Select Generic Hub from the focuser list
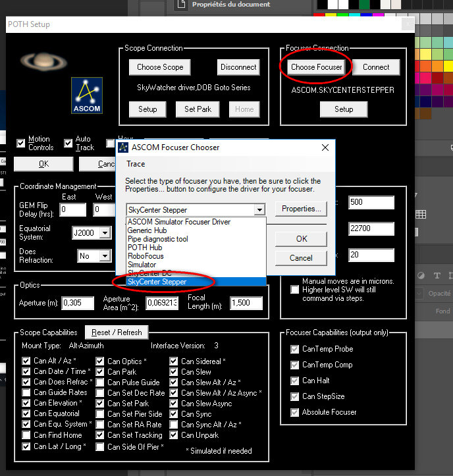The image size is (453, 476). (196, 230)
